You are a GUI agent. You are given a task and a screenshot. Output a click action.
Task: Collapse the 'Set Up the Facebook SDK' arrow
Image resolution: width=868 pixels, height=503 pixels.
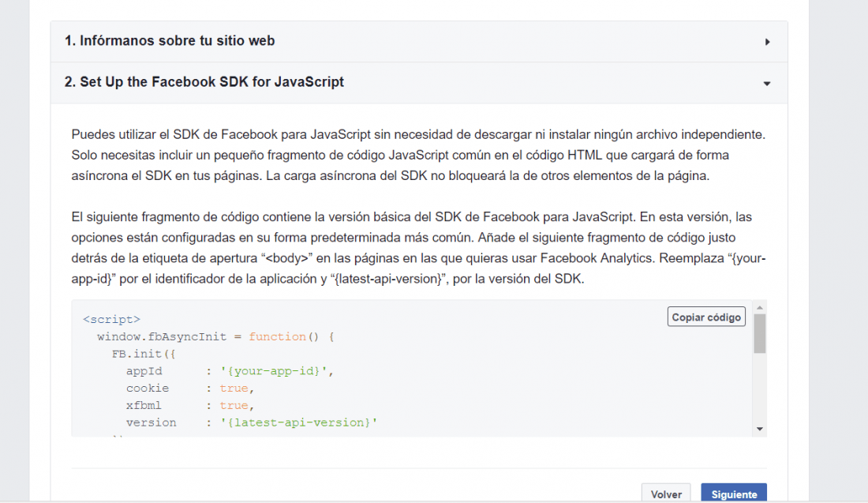click(x=767, y=84)
